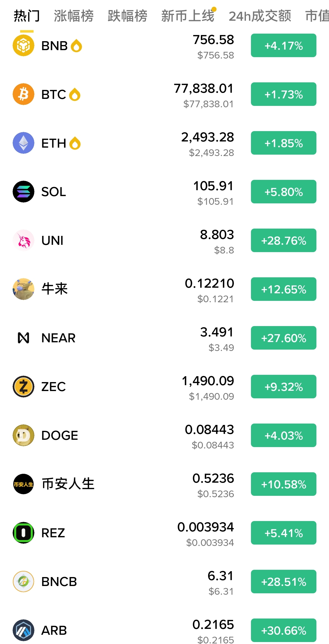Screen dimensions: 329x644
Task: Open the 跌幅榜 tab
Action: pyautogui.click(x=128, y=16)
